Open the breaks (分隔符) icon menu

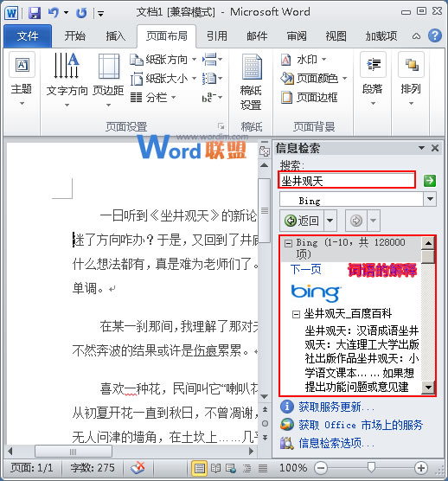tap(212, 60)
